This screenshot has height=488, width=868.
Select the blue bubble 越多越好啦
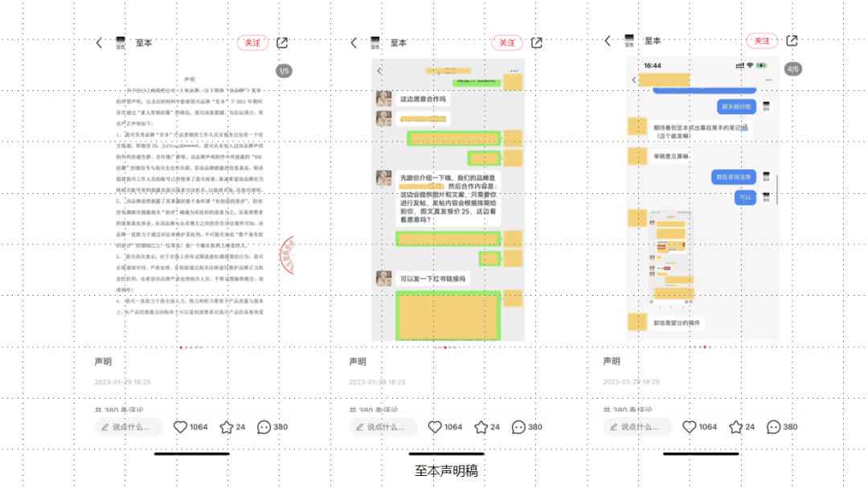pyautogui.click(x=736, y=106)
